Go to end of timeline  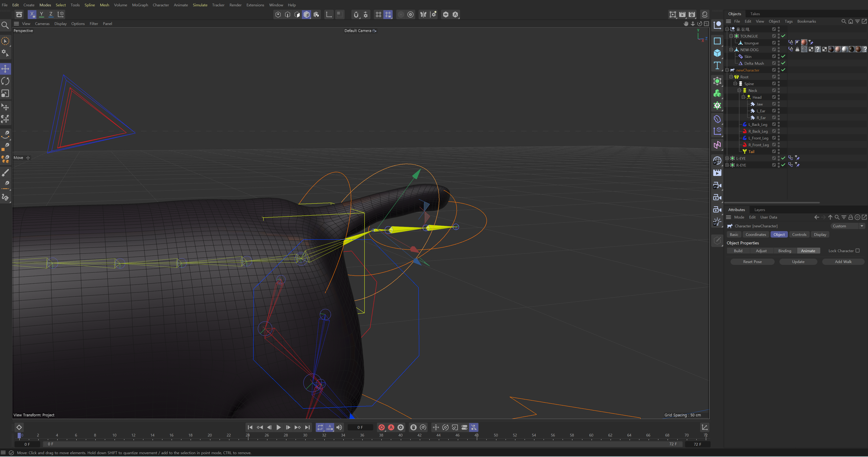(307, 427)
